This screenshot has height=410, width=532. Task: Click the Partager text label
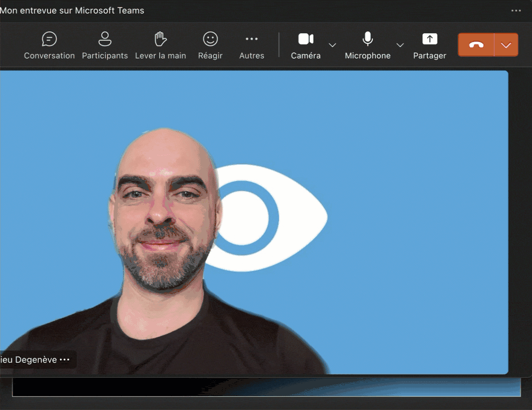coord(429,55)
